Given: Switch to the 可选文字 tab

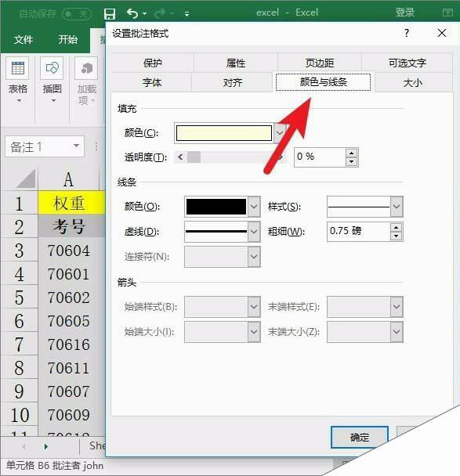Looking at the screenshot, I should [x=407, y=63].
